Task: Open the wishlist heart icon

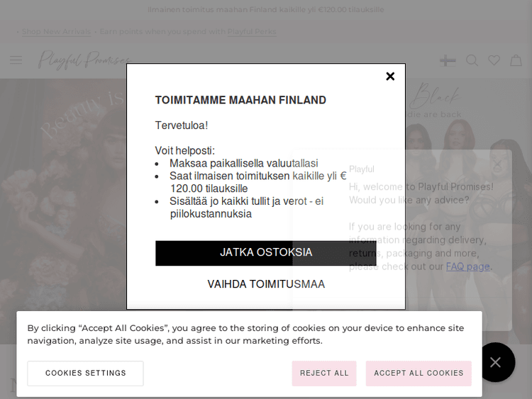Action: pyautogui.click(x=494, y=60)
